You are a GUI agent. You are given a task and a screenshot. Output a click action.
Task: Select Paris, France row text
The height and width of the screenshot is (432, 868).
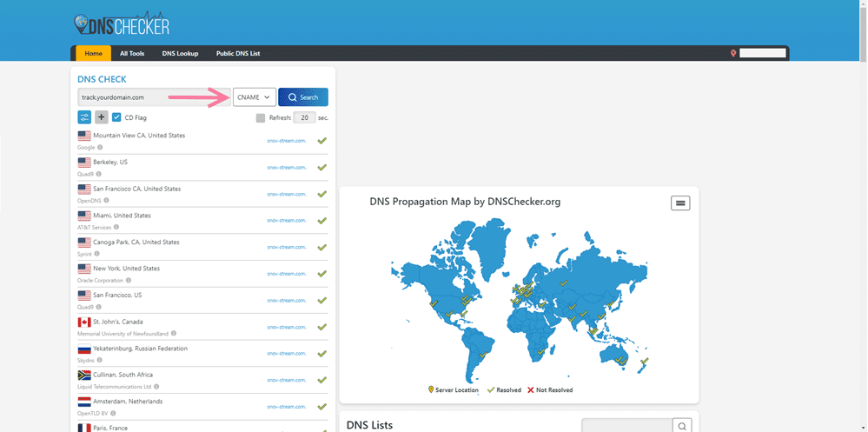110,428
